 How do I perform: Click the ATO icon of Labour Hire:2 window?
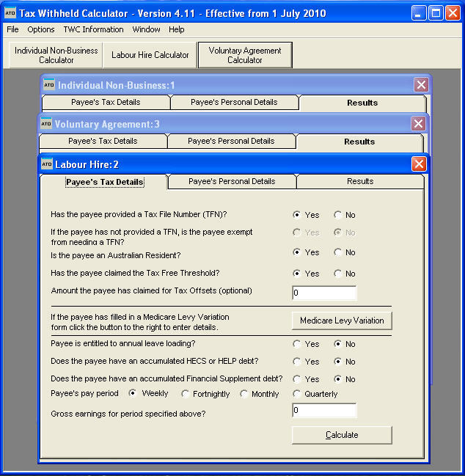click(x=47, y=164)
